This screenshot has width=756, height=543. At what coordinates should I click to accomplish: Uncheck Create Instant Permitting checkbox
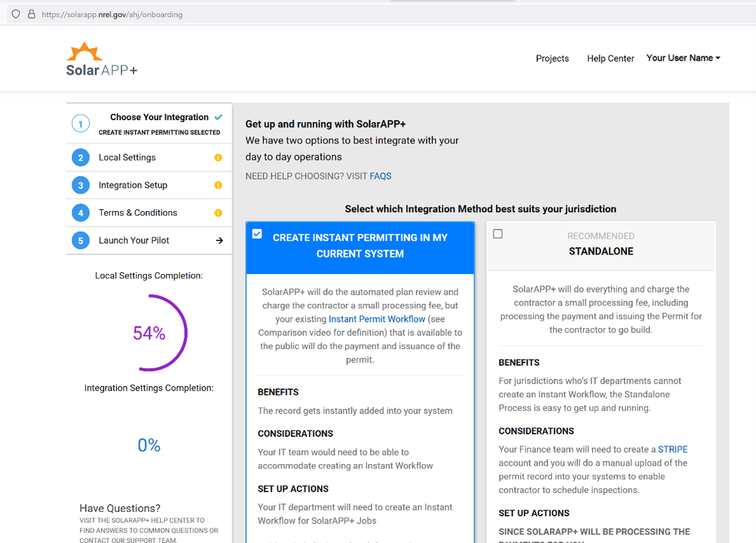(257, 234)
